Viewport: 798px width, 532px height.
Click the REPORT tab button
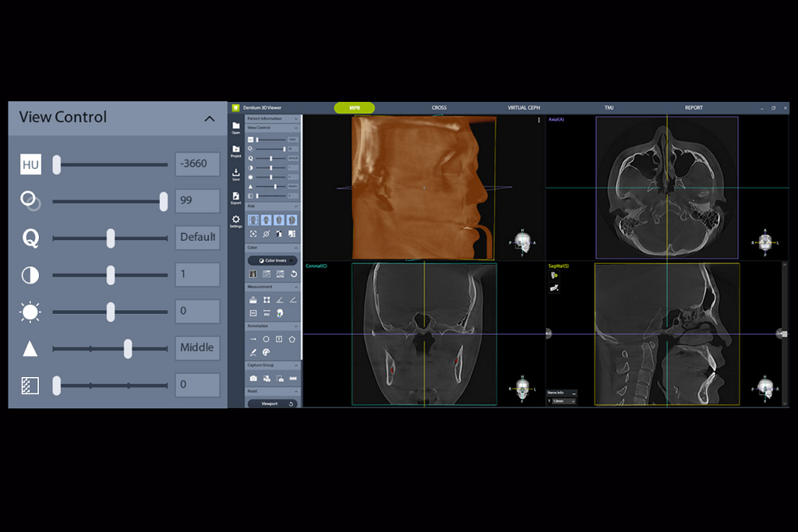tap(694, 107)
